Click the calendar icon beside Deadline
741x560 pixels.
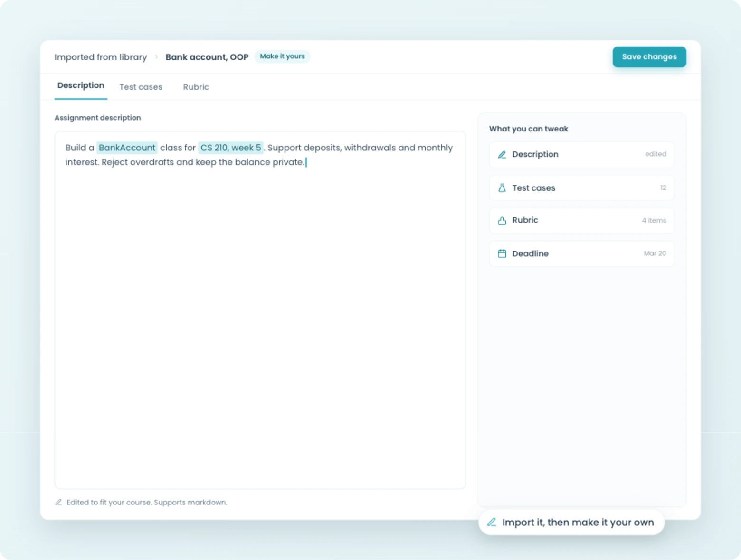[502, 253]
